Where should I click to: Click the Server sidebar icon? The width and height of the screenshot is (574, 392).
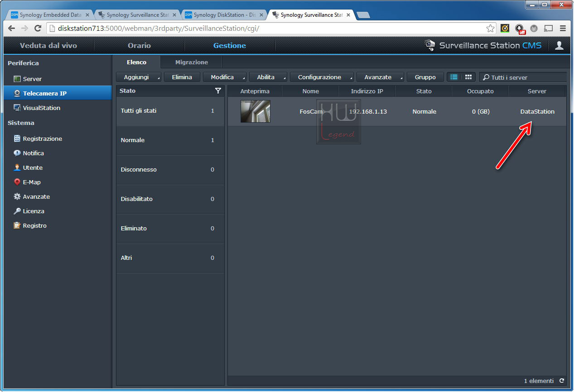point(17,79)
